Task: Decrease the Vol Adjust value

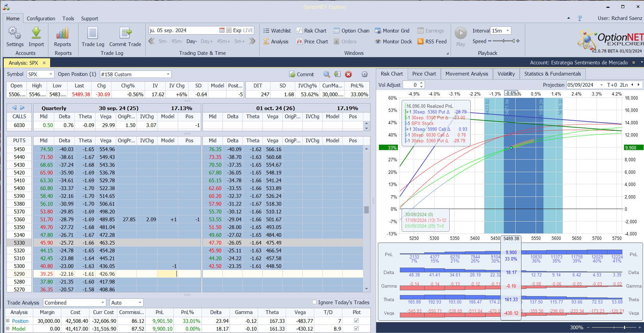Action: pyautogui.click(x=422, y=87)
